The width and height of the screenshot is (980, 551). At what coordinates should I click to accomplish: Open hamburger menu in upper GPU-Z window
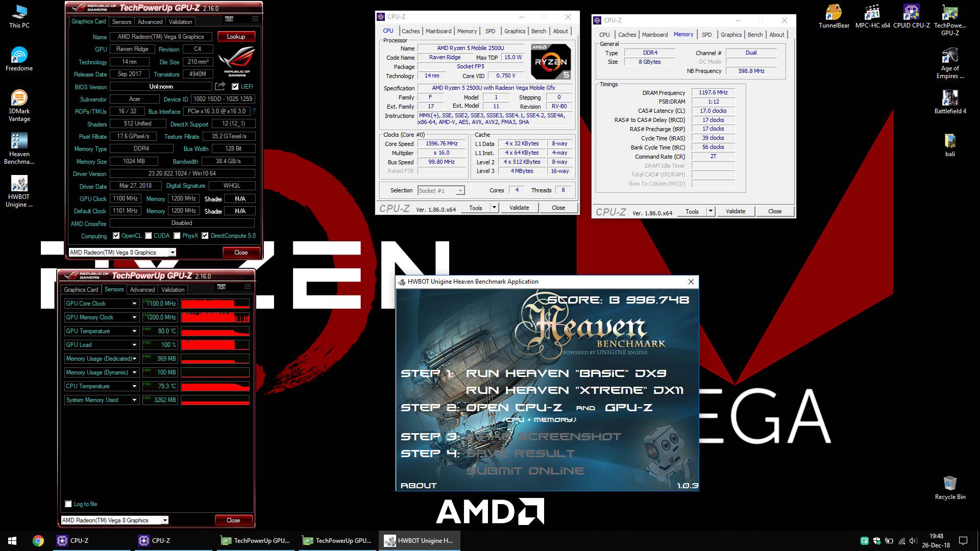255,19
